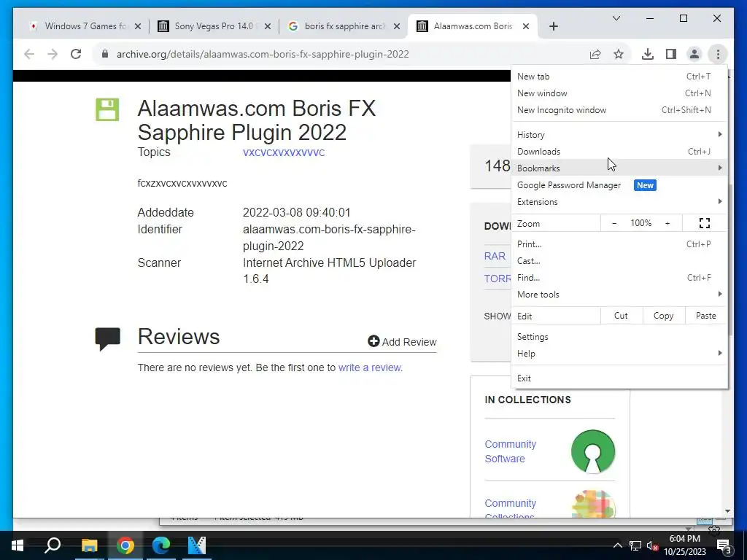Click Paste in the Edit row
The height and width of the screenshot is (560, 747).
coord(705,316)
